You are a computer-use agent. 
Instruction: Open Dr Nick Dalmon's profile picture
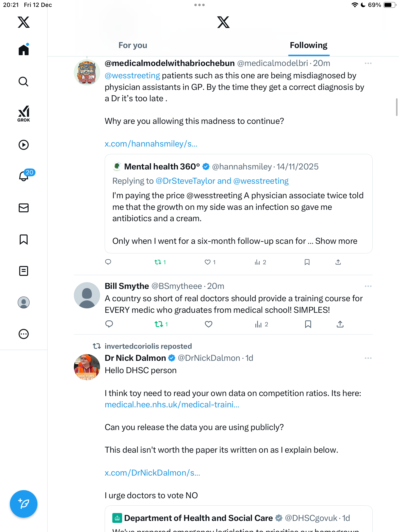(87, 367)
